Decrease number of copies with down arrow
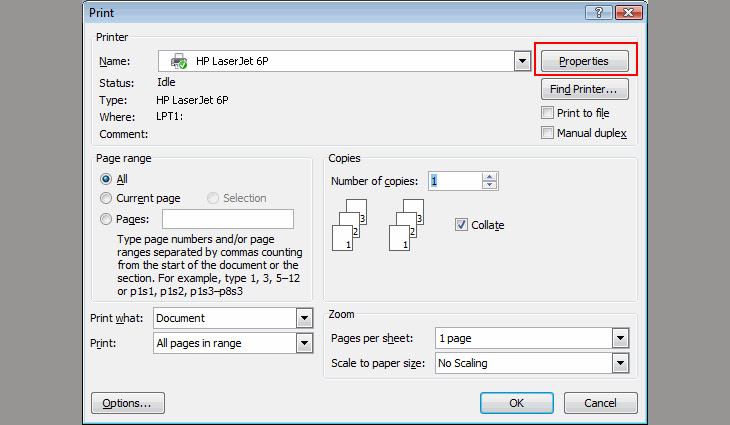The width and height of the screenshot is (730, 425). tap(489, 186)
